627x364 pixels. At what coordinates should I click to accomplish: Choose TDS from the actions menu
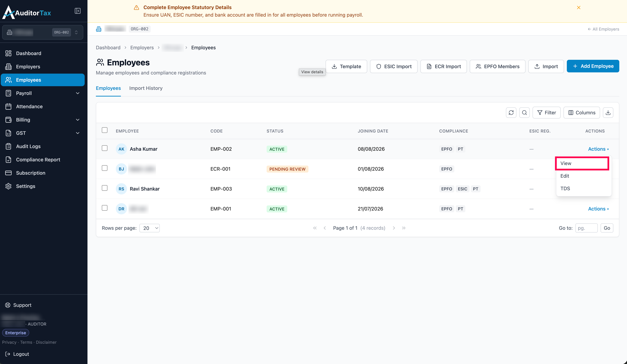pos(583,188)
